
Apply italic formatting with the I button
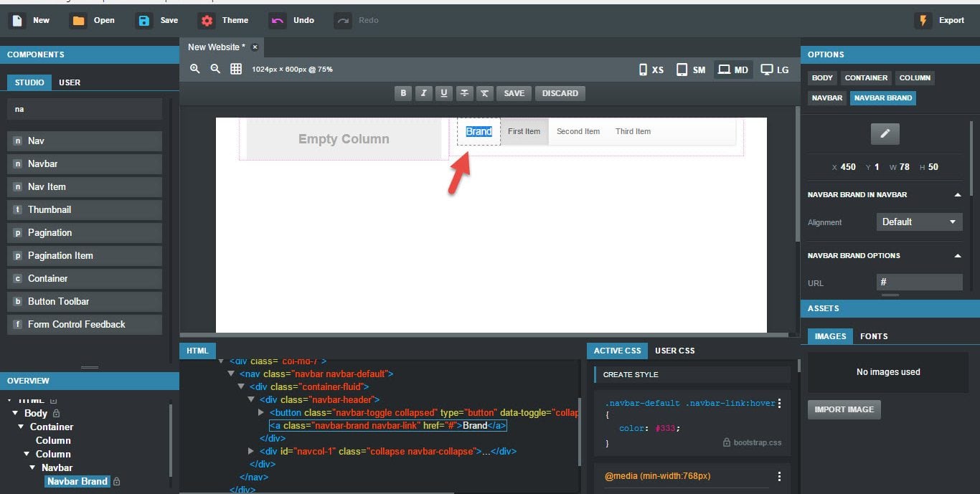423,93
